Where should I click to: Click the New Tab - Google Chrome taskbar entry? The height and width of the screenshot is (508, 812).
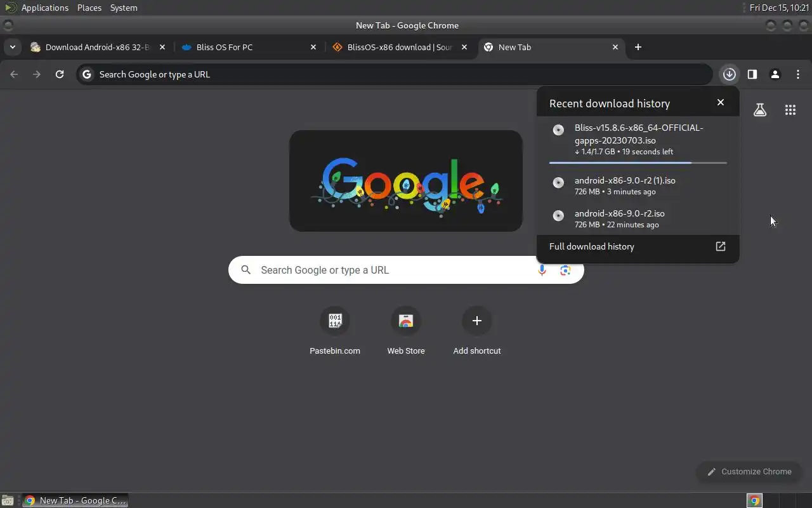[x=75, y=500]
